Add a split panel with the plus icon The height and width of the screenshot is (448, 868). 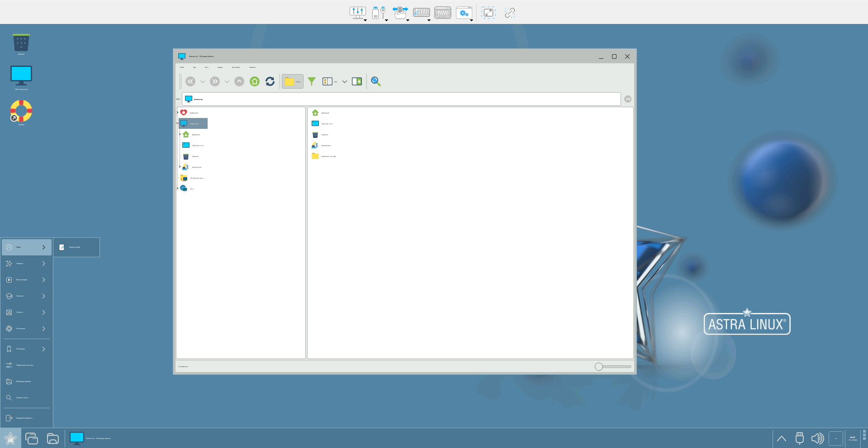357,81
